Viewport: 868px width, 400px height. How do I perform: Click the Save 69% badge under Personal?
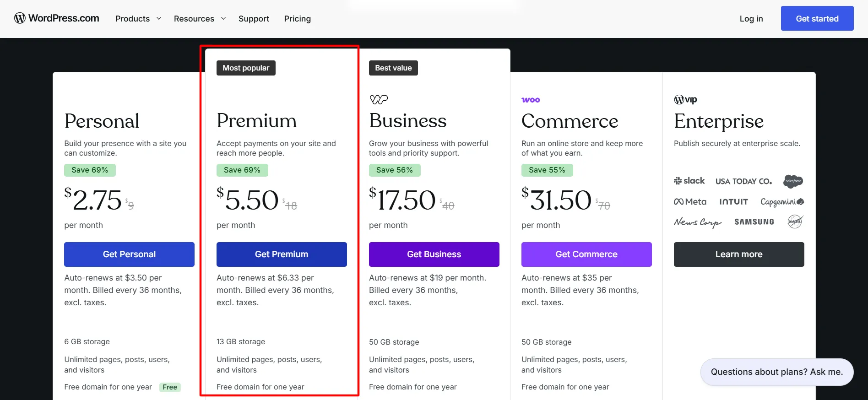90,170
